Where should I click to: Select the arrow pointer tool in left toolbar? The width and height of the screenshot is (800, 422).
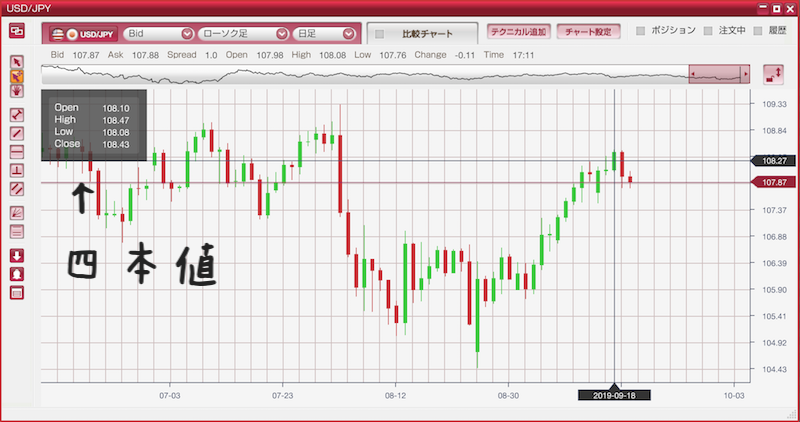click(17, 62)
